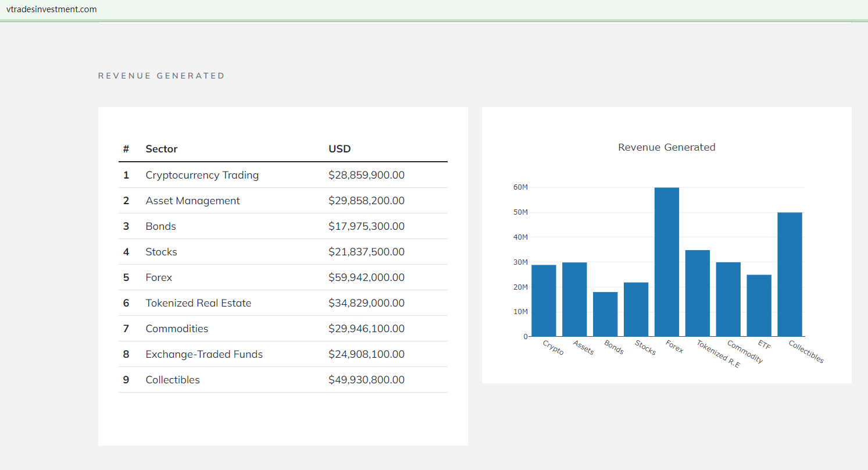
Task: Click the Crypto bar in the chart
Action: [544, 301]
